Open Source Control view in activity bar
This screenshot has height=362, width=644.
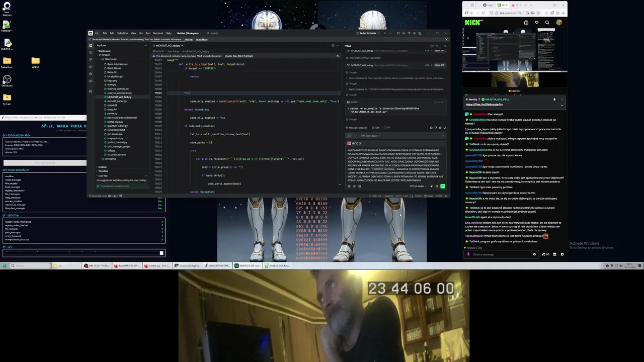[91, 59]
